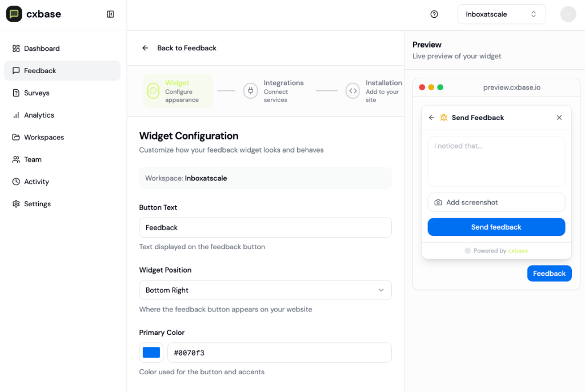Expand the Widget Position options via the chevron
This screenshot has width=585, height=392.
coord(381,290)
